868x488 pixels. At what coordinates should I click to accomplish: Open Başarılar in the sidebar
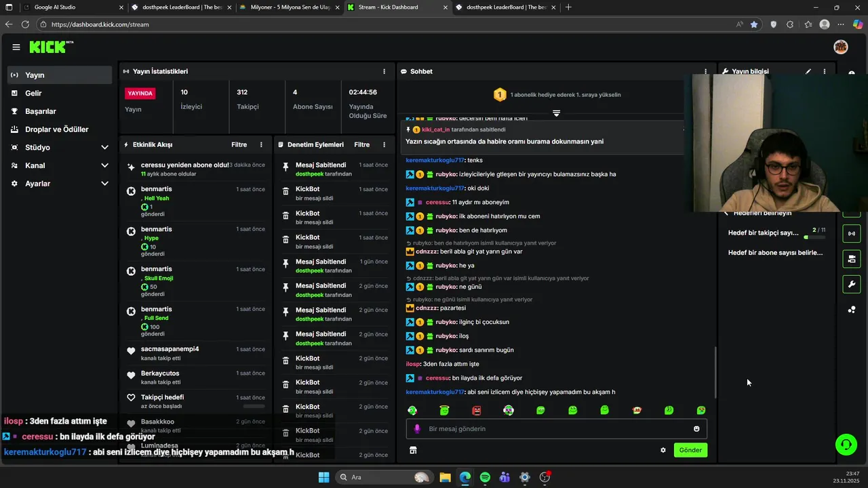click(60, 111)
